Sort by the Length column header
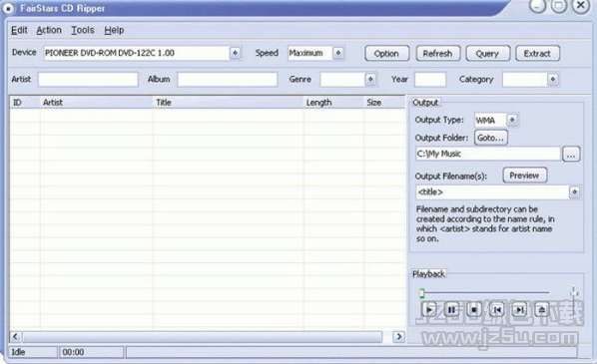This screenshot has height=364, width=597. pos(333,103)
